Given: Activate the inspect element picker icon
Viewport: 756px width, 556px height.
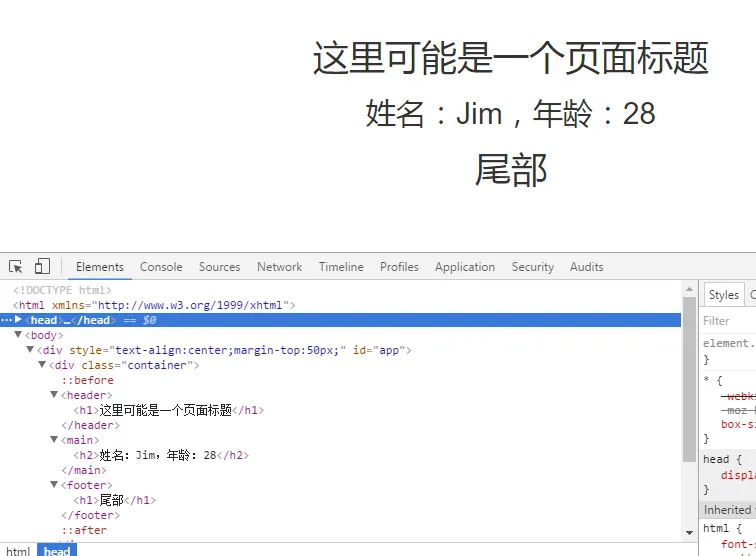Looking at the screenshot, I should point(15,267).
